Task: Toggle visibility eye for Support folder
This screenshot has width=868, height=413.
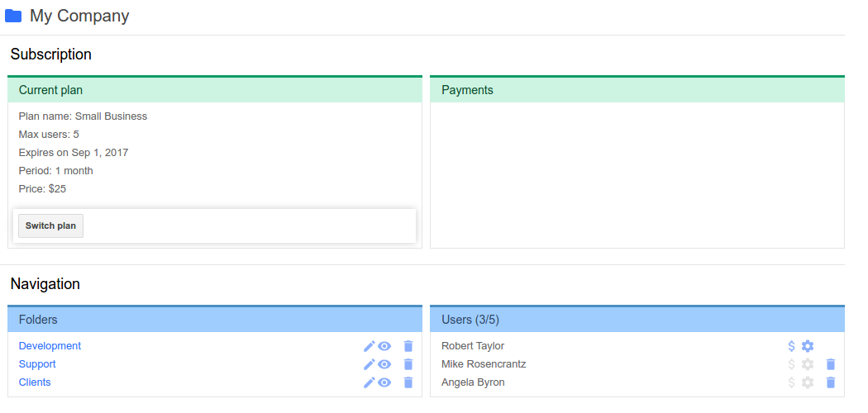Action: [x=384, y=364]
